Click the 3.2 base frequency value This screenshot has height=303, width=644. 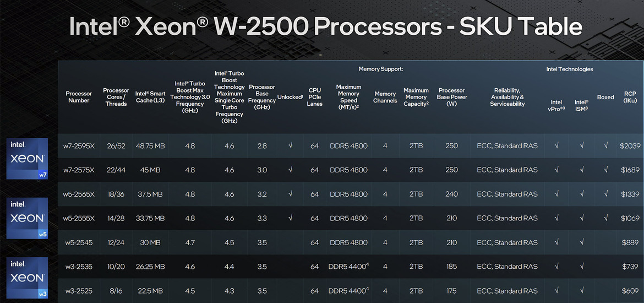[x=262, y=194]
